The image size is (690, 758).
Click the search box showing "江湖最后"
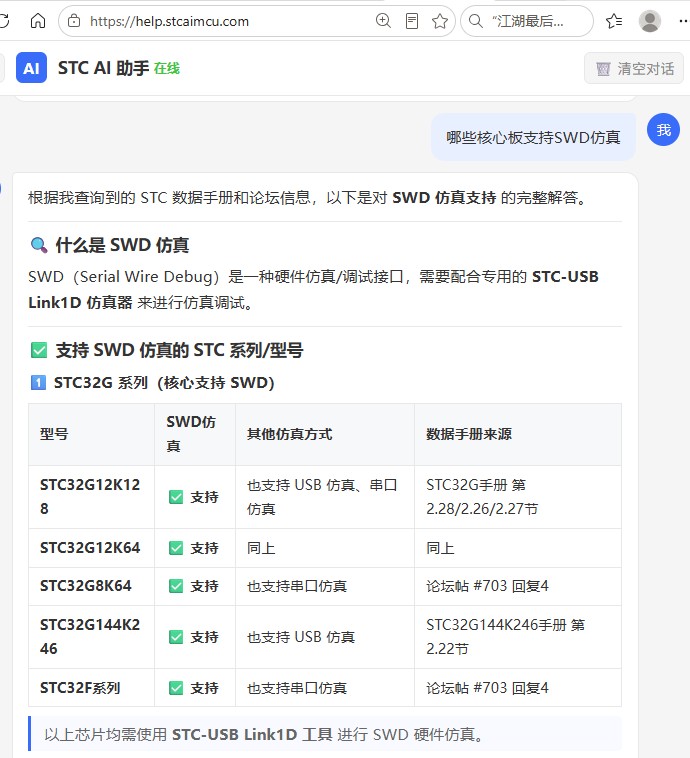(527, 21)
